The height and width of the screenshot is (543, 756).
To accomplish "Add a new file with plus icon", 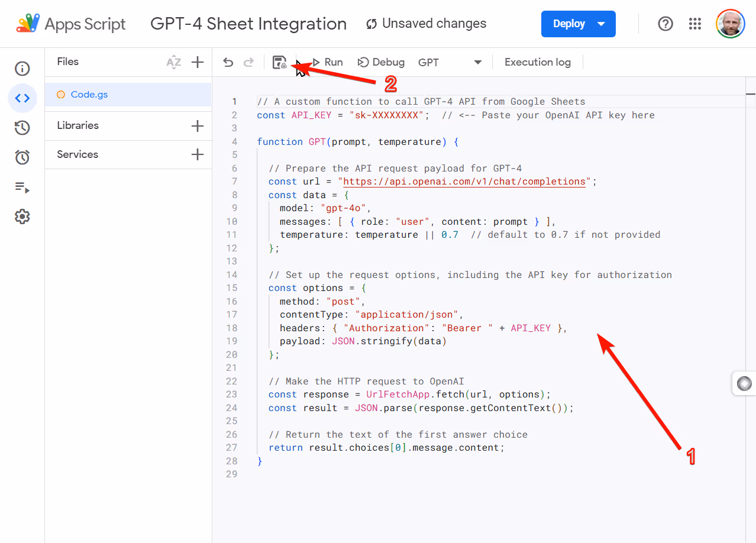I will pyautogui.click(x=198, y=62).
